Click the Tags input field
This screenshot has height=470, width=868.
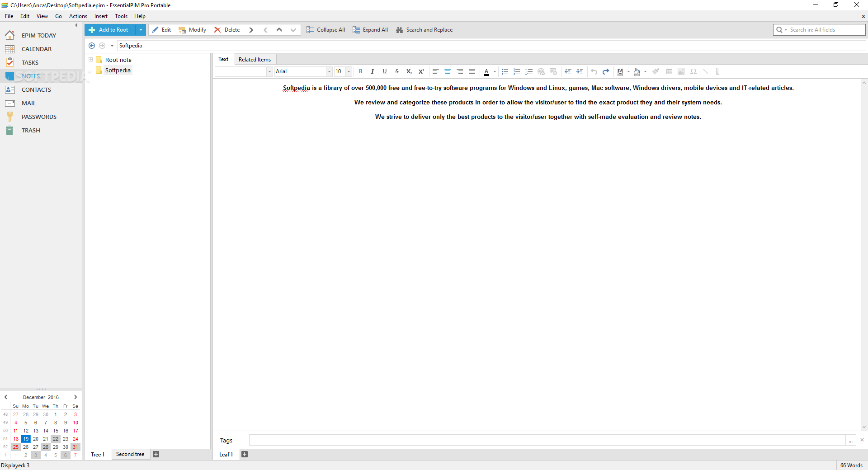point(547,440)
